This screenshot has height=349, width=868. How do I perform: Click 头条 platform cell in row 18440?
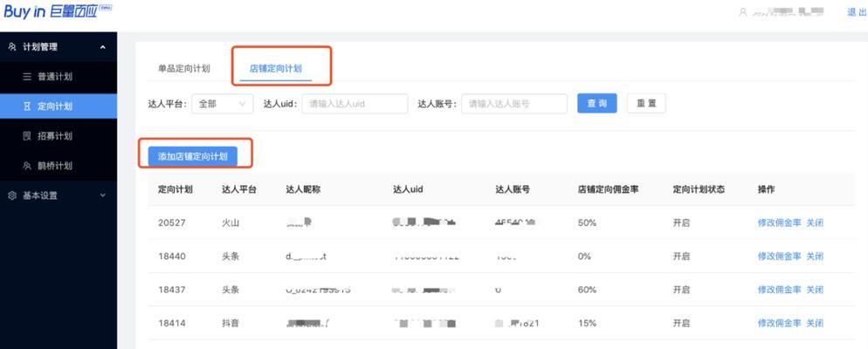click(x=231, y=257)
